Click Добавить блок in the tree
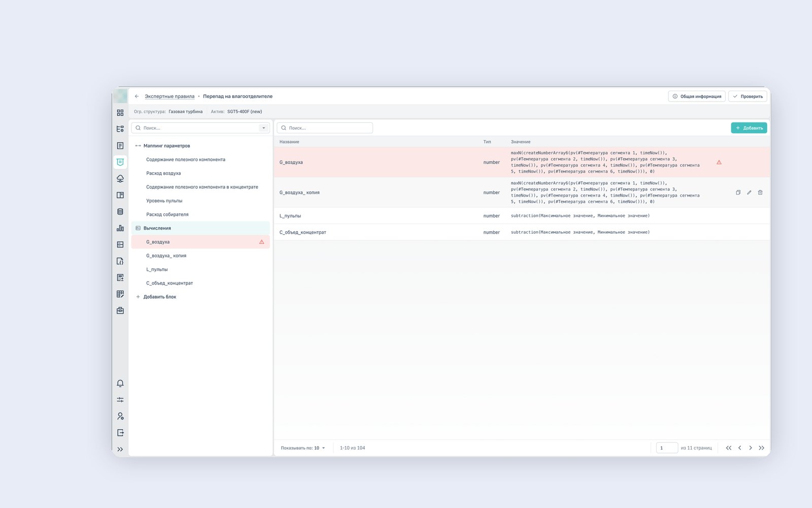The image size is (812, 508). pos(156,297)
